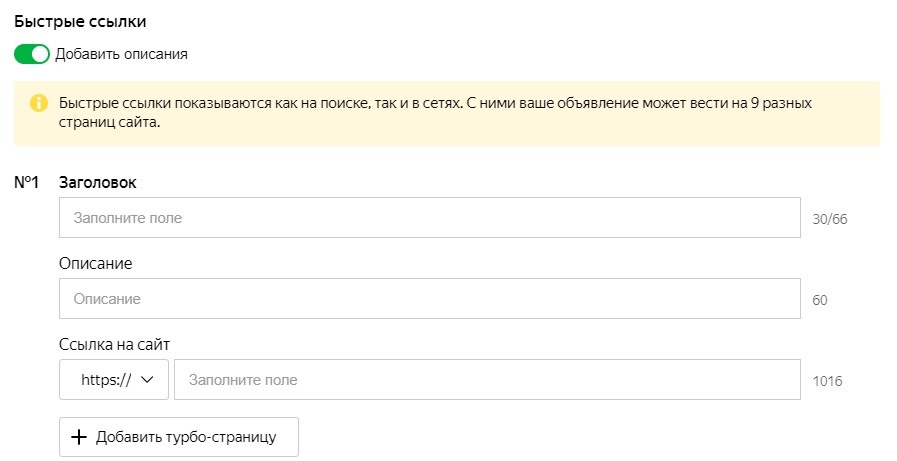Image resolution: width=897 pixels, height=461 pixels.
Task: Click the words 'страниц сайта.' in the notice
Action: [109, 123]
